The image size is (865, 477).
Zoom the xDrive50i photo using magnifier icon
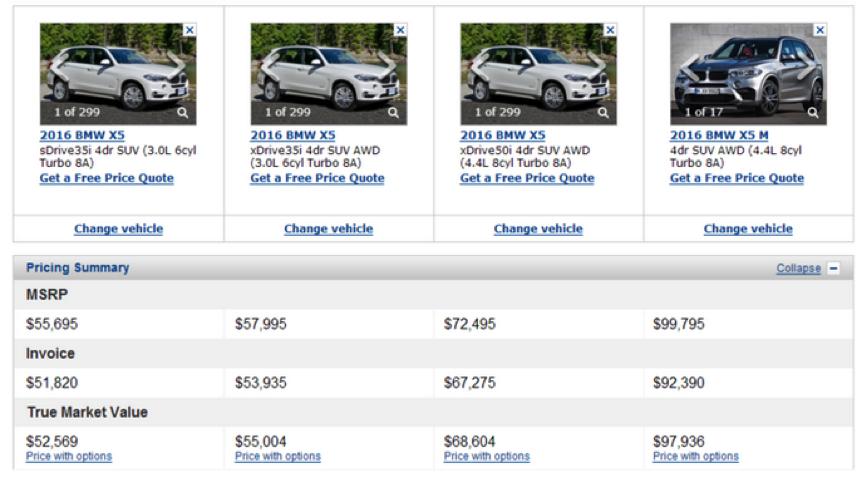603,113
